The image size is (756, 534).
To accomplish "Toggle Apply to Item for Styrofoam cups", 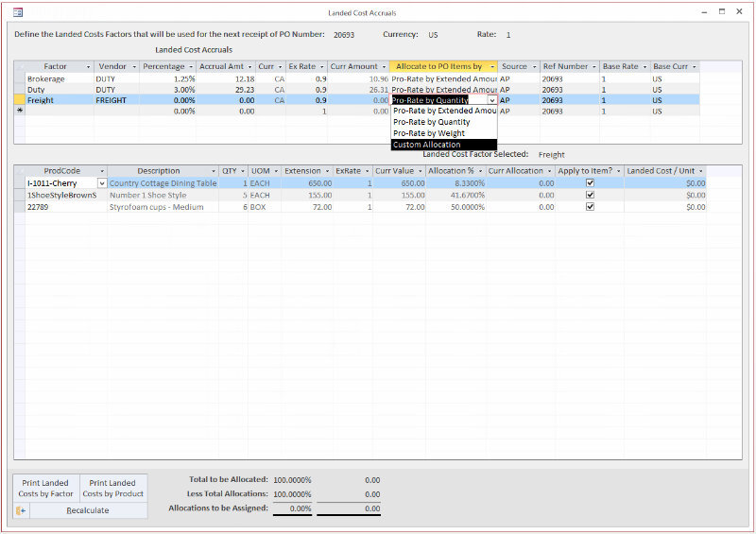I will 590,205.
